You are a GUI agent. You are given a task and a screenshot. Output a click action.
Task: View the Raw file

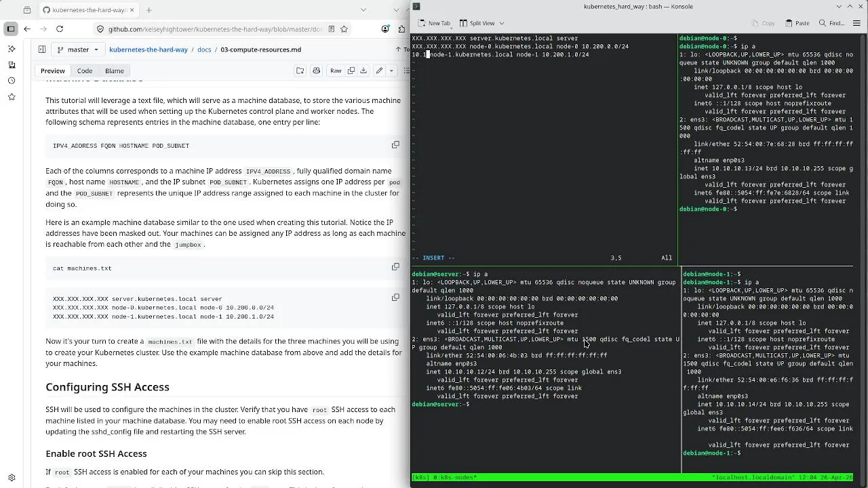(x=336, y=70)
